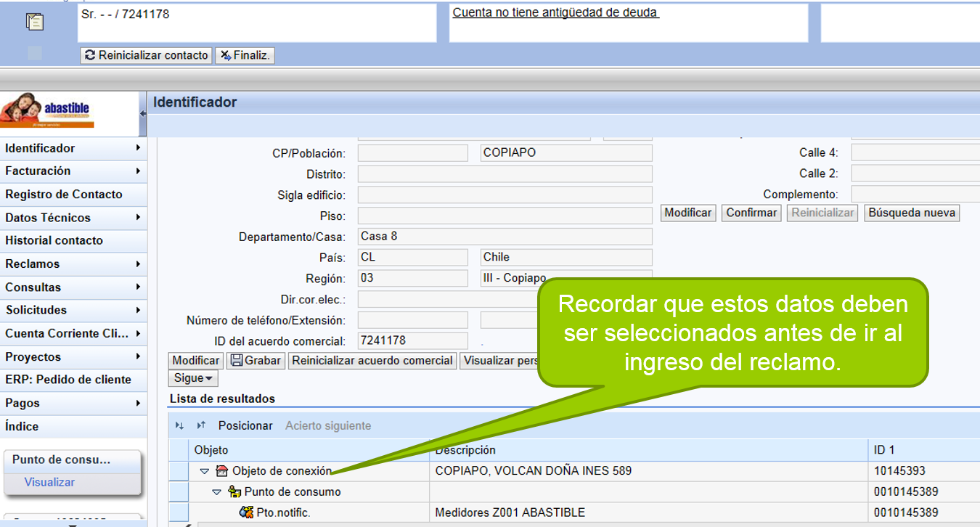Click the collapse-all icon in results toolbar

pyautogui.click(x=202, y=426)
